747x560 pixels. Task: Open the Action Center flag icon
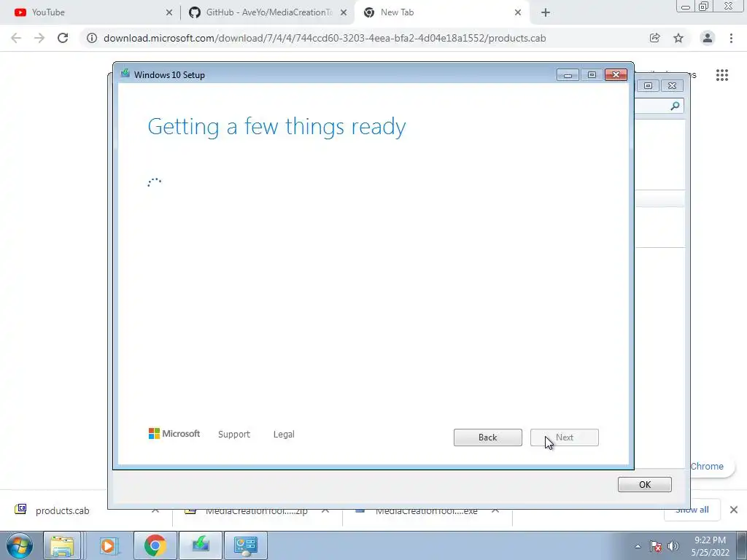coord(656,546)
